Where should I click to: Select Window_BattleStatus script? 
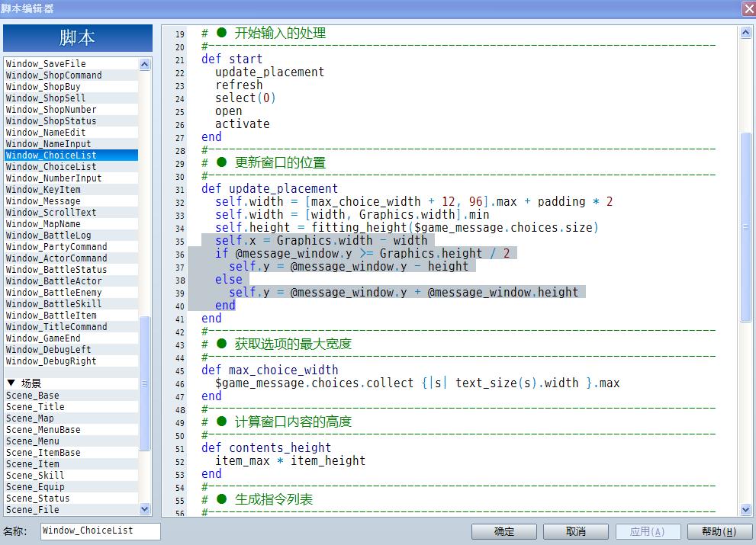72,270
